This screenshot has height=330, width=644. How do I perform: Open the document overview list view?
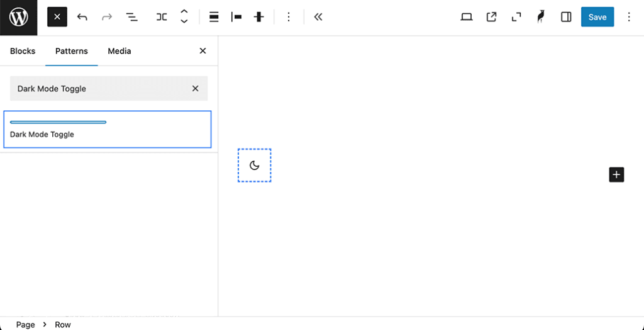click(x=131, y=17)
